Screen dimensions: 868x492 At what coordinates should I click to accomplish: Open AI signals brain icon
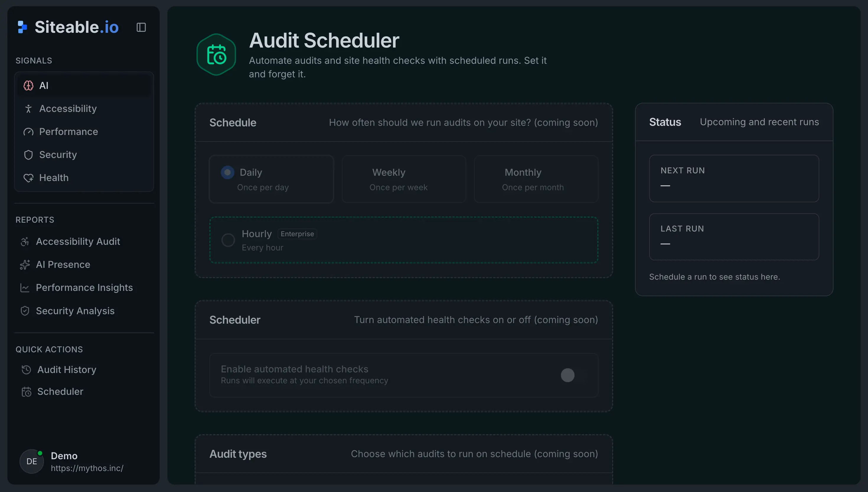28,85
